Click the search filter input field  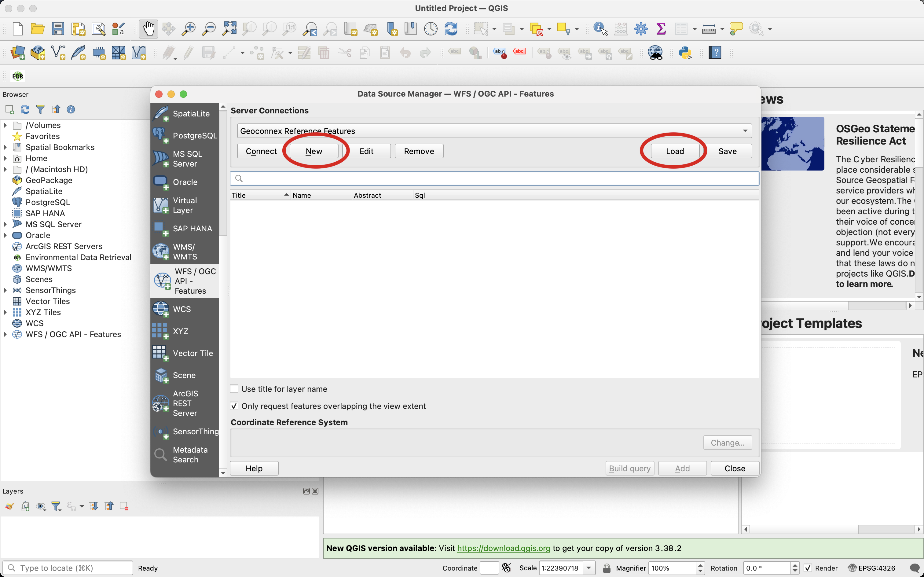[493, 178]
